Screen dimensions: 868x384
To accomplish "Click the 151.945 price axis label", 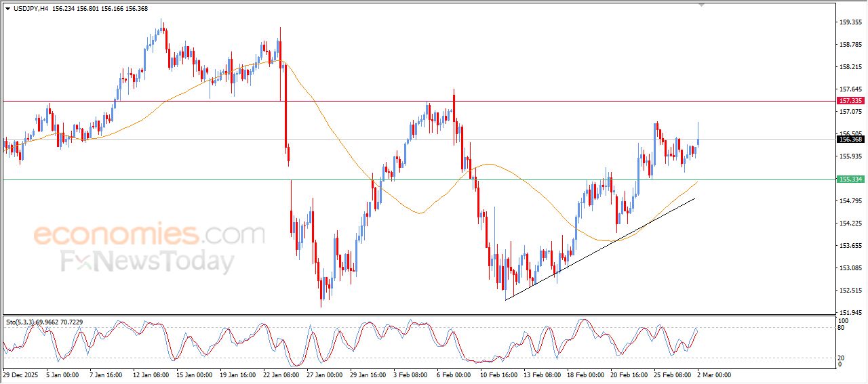I will 850,312.
